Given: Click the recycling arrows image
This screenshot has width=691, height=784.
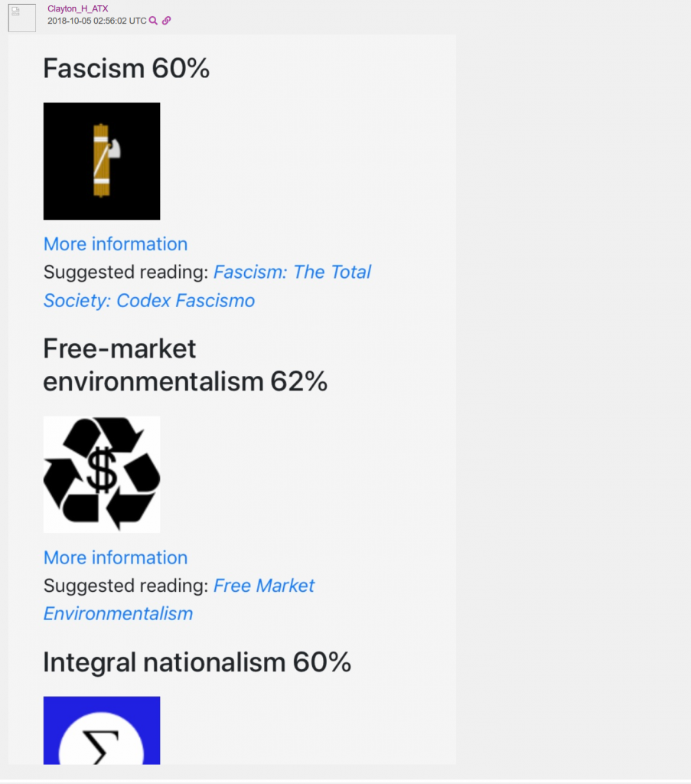Looking at the screenshot, I should (102, 474).
